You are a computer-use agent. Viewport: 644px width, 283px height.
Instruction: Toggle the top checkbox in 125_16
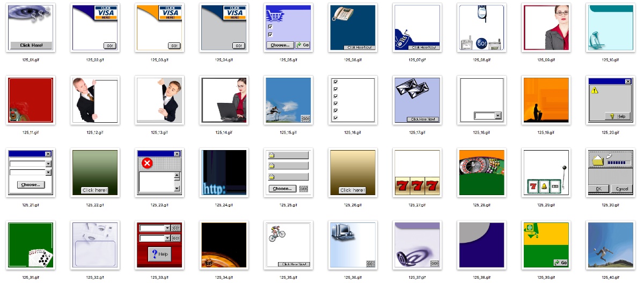(335, 82)
